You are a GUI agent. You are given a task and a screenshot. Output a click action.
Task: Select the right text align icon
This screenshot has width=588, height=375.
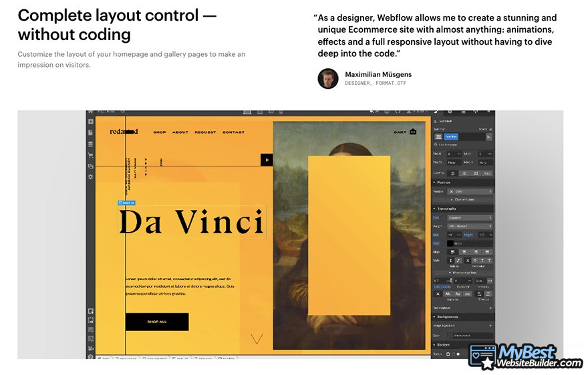(476, 252)
